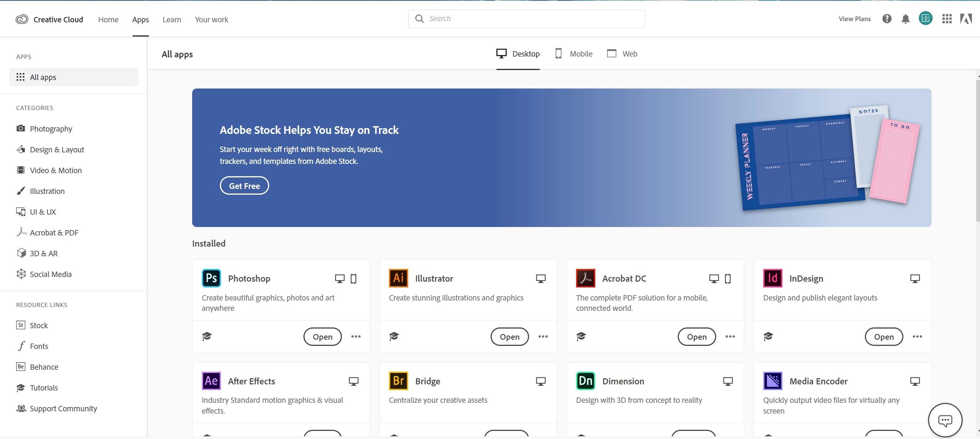This screenshot has width=980, height=439.
Task: Expand Illustrator more actions ellipsis
Action: (543, 337)
